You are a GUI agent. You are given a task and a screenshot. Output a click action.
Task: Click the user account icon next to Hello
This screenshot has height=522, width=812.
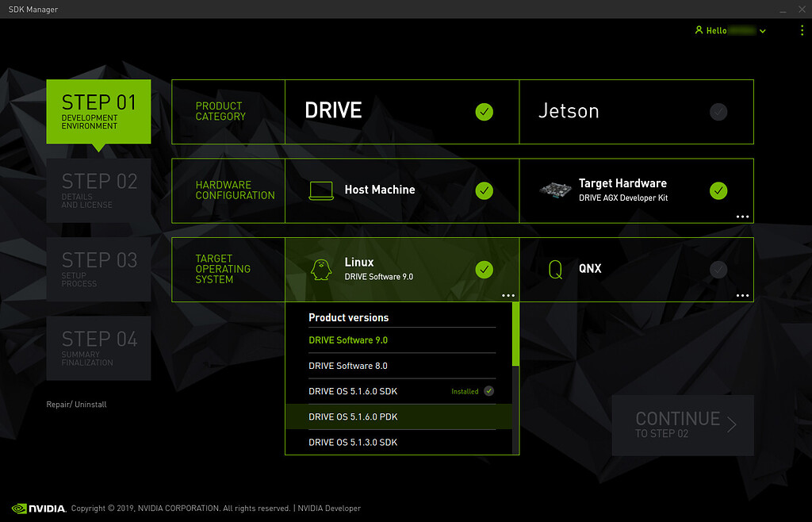[x=697, y=30]
